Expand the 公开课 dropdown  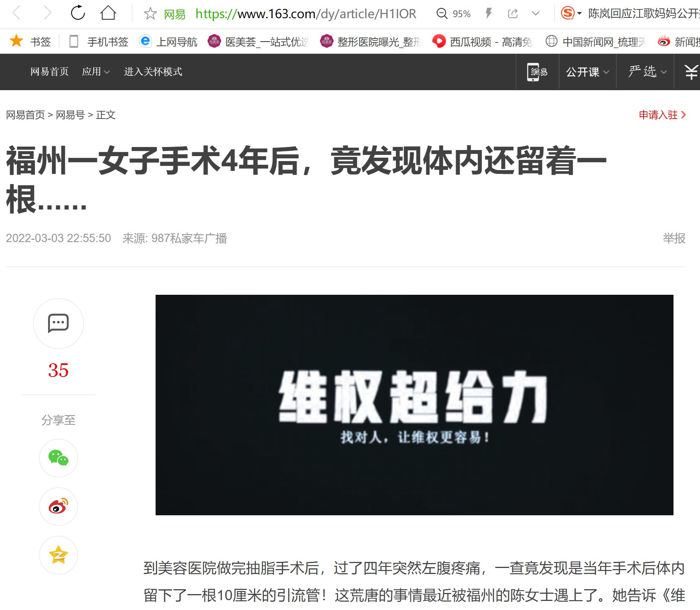[588, 72]
